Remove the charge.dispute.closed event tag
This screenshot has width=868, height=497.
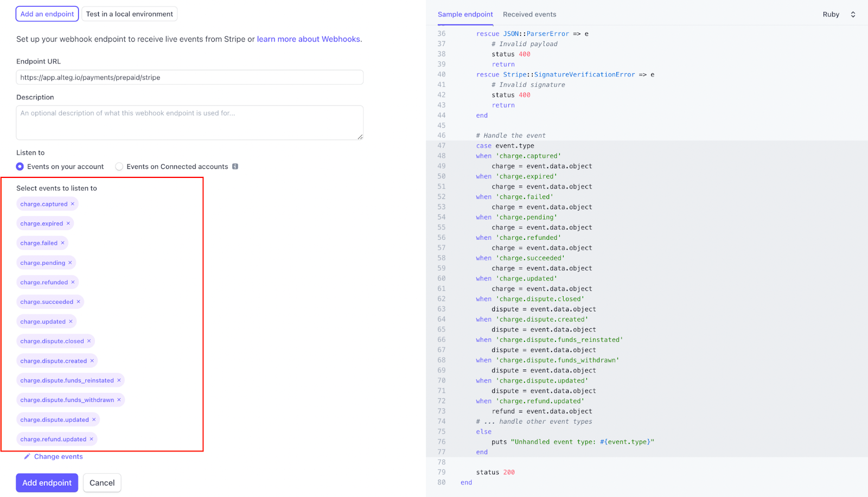point(89,341)
